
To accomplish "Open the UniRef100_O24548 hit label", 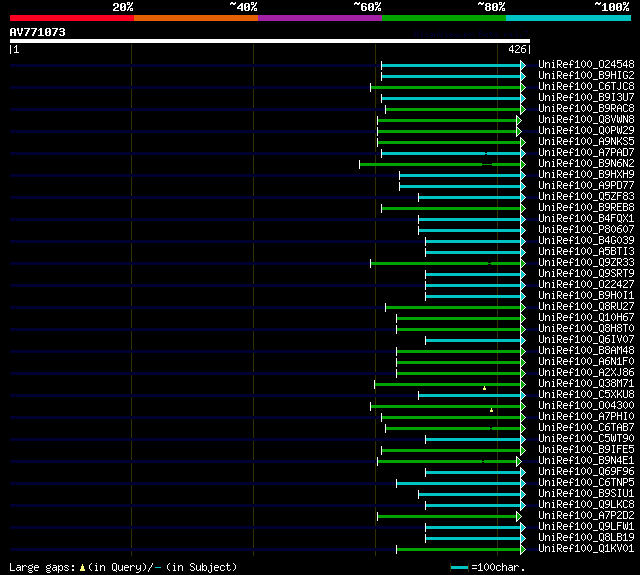I will (x=586, y=64).
